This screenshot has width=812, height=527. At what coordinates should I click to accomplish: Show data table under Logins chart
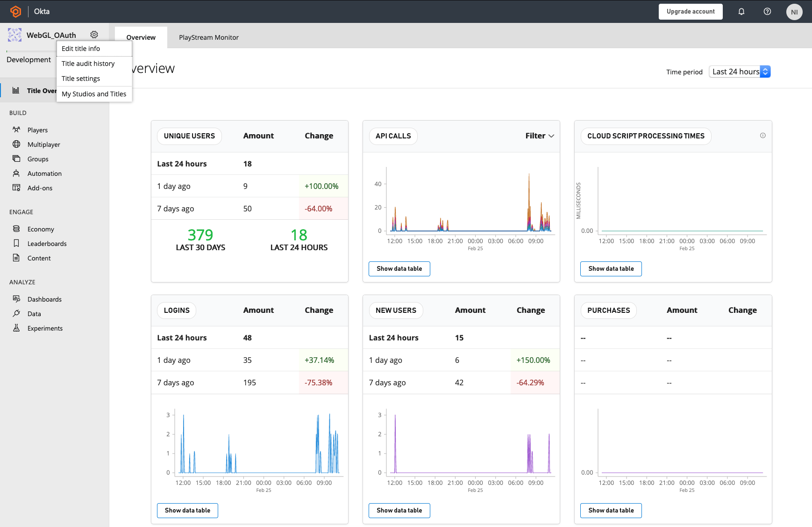coord(187,511)
